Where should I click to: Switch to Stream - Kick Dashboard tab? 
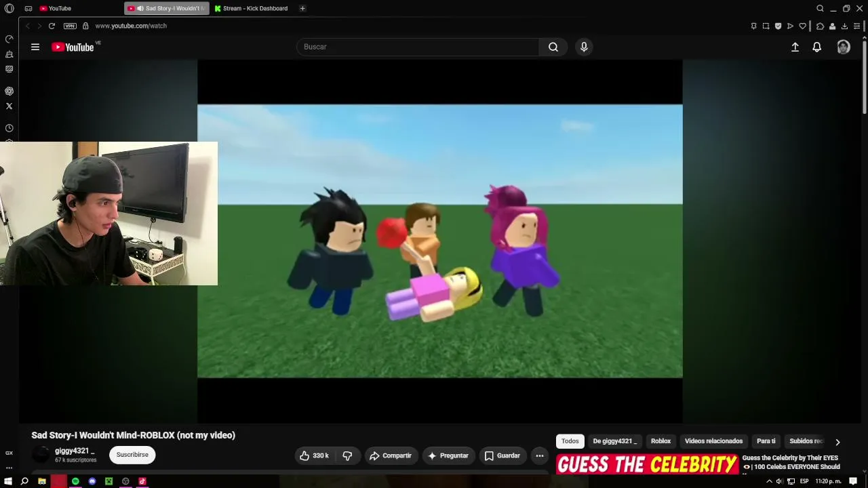(252, 8)
